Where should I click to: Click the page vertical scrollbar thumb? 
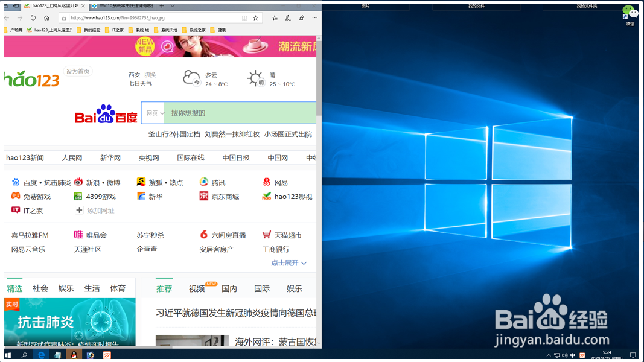click(319, 78)
